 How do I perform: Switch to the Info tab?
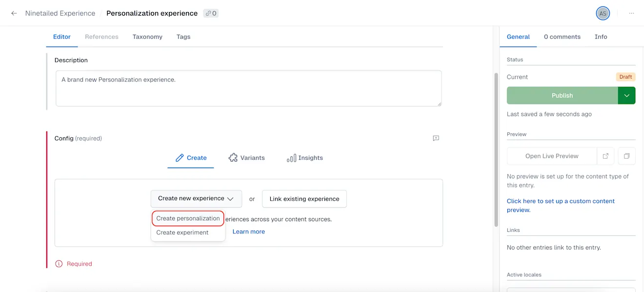(x=601, y=37)
